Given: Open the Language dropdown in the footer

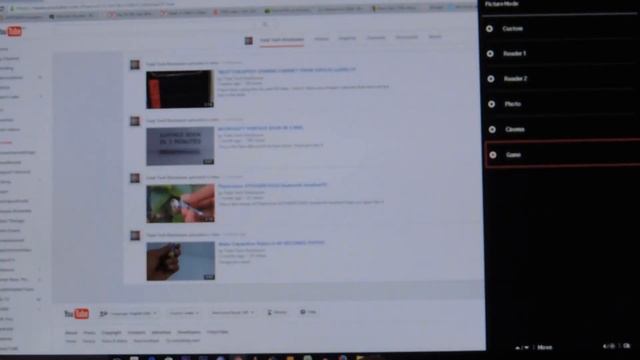Looking at the screenshot, I should [129, 313].
